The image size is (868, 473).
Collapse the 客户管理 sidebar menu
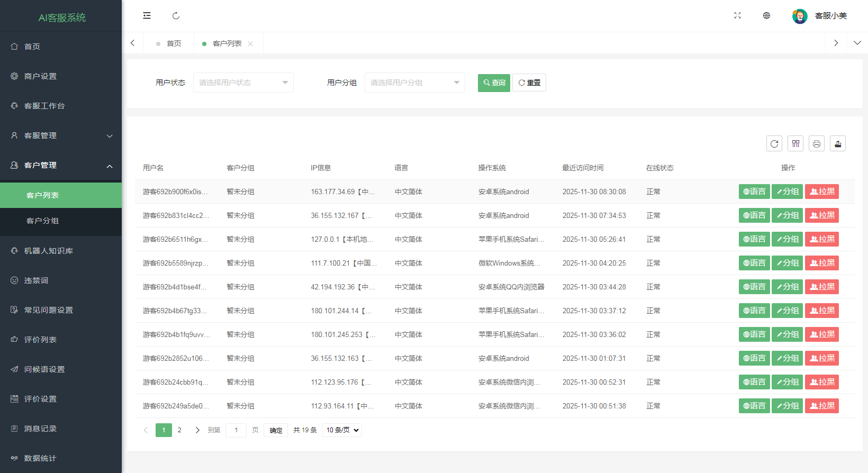tap(61, 165)
